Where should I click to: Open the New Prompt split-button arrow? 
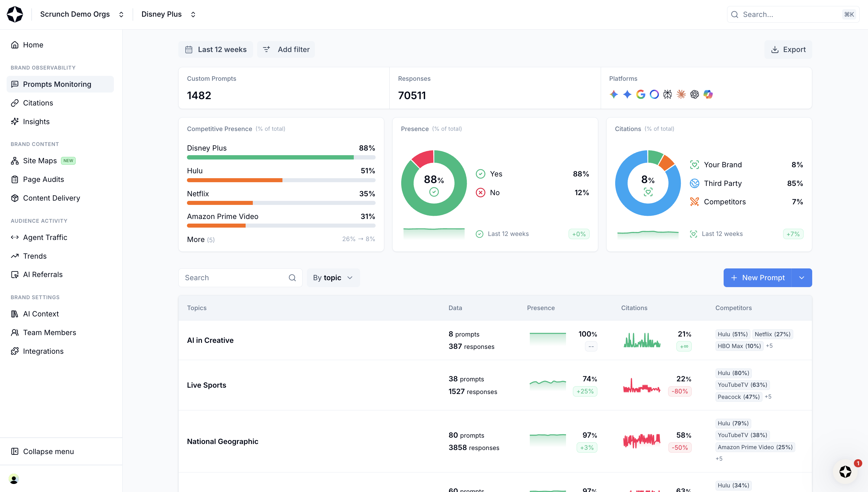tap(801, 278)
